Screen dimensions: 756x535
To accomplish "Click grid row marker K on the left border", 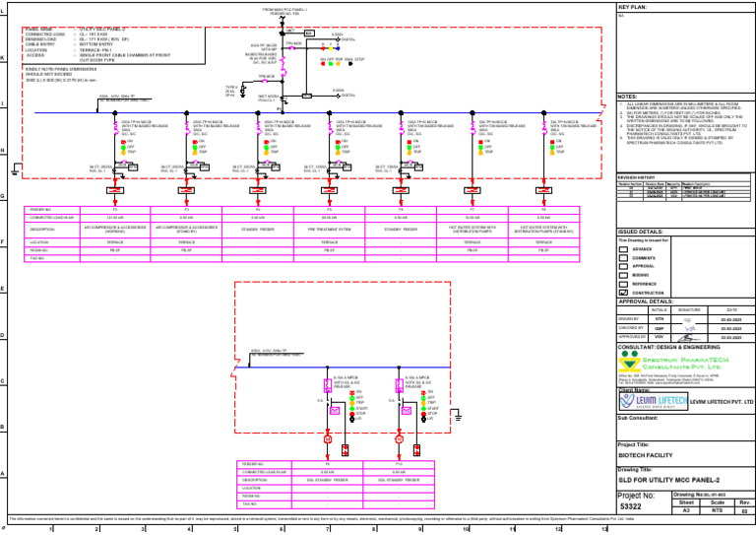I will [x=2, y=58].
